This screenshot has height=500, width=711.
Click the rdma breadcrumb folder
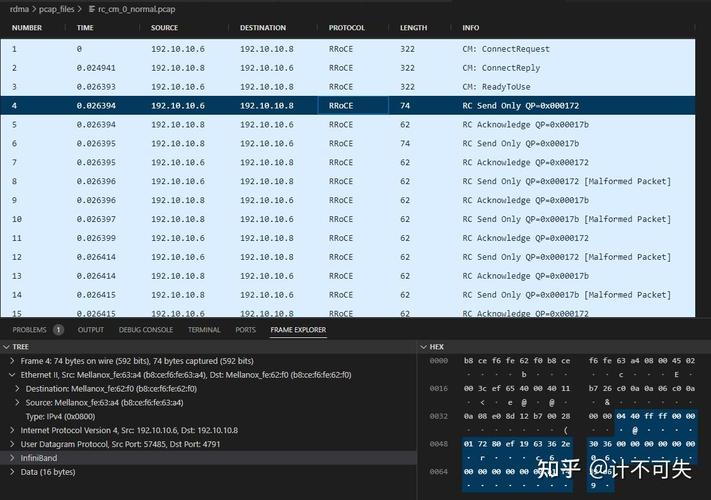19,9
